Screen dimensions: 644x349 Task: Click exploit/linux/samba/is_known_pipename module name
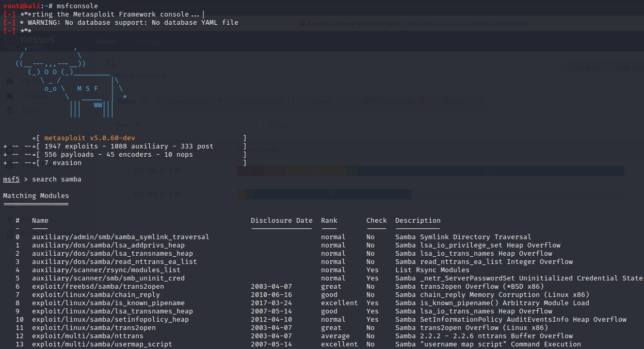108,303
